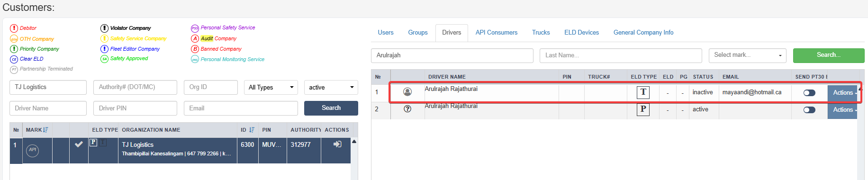Sort organizations by the ID column icon
This screenshot has height=180, width=868.
tap(252, 130)
